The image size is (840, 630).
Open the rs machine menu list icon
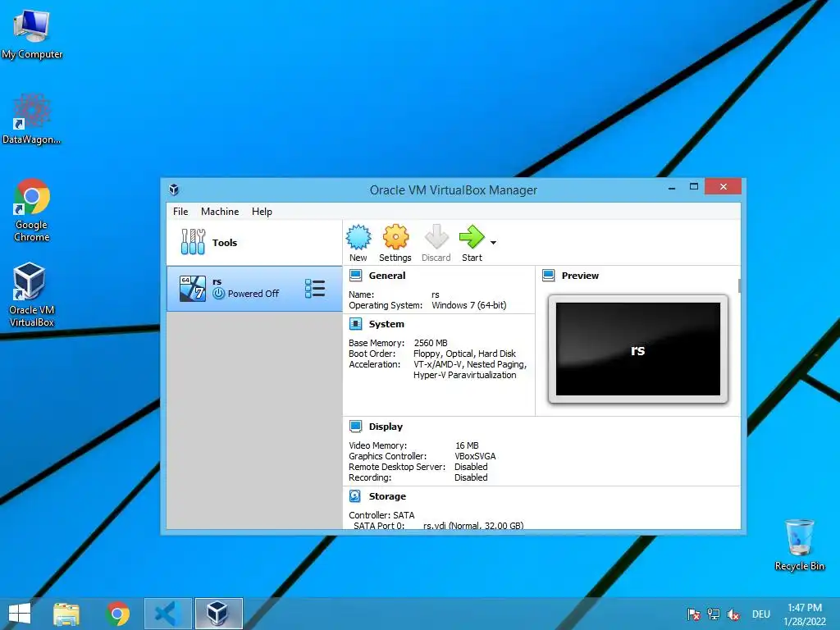click(315, 288)
